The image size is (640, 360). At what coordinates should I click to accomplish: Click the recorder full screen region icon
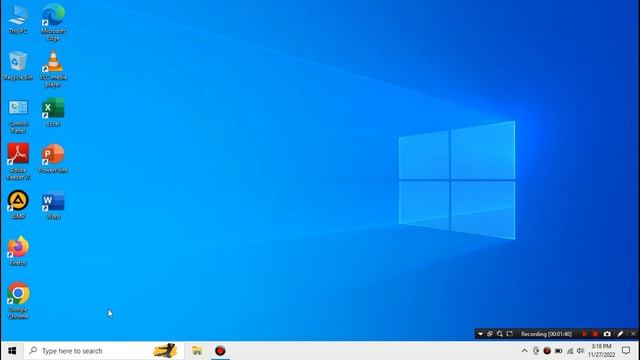pyautogui.click(x=509, y=334)
